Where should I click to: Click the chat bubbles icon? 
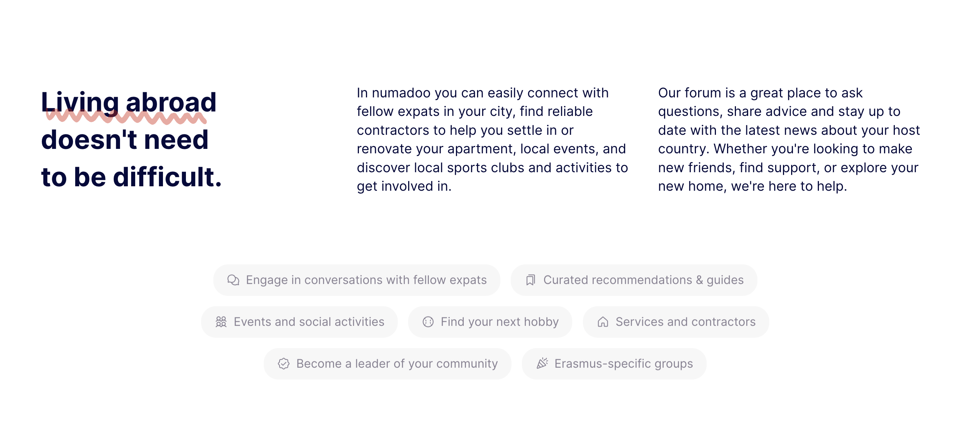[233, 280]
